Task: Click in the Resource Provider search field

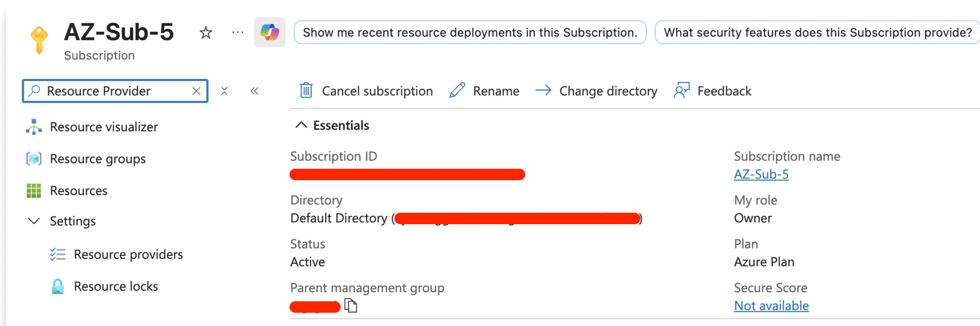Action: click(115, 91)
